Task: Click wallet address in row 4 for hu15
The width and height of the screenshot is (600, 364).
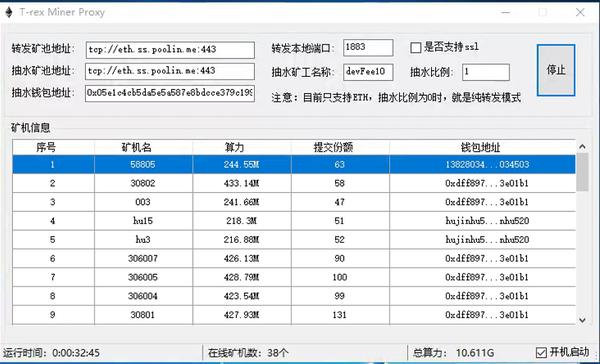Action: [x=487, y=221]
